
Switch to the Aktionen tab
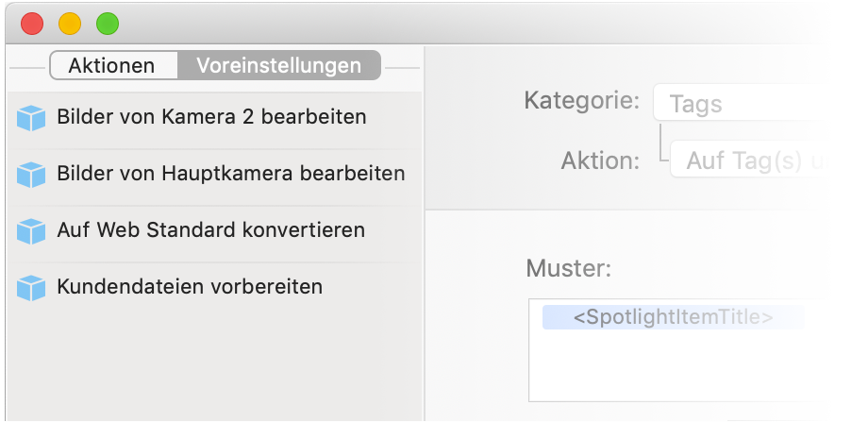tap(111, 66)
